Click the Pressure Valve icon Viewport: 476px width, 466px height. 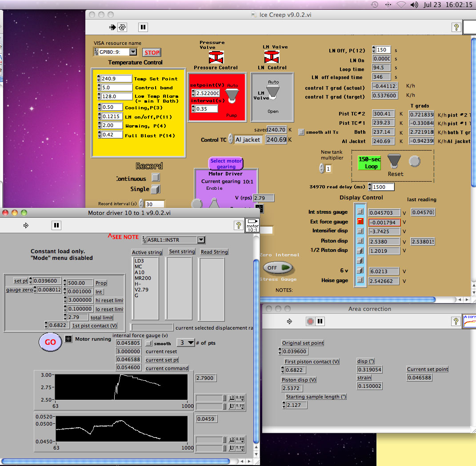[x=216, y=57]
